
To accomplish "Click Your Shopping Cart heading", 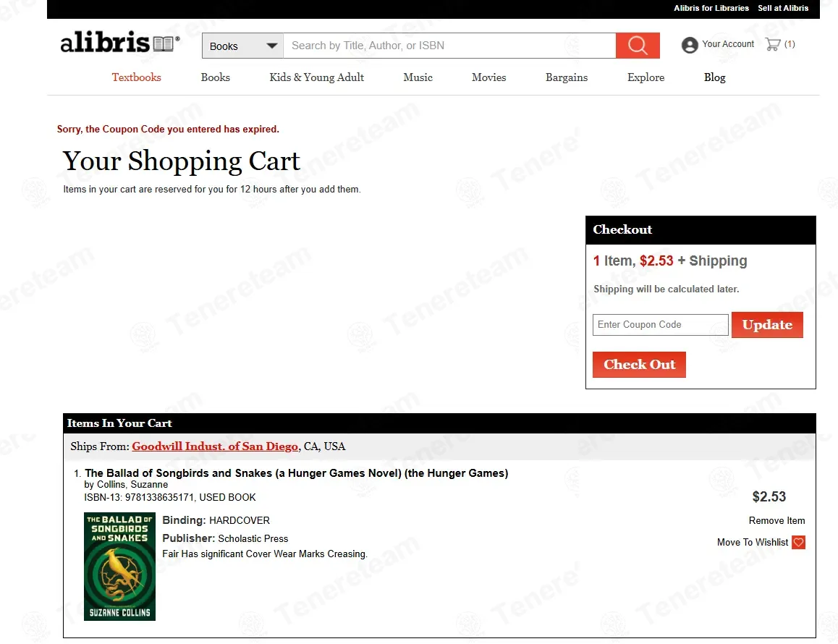I will [x=181, y=161].
